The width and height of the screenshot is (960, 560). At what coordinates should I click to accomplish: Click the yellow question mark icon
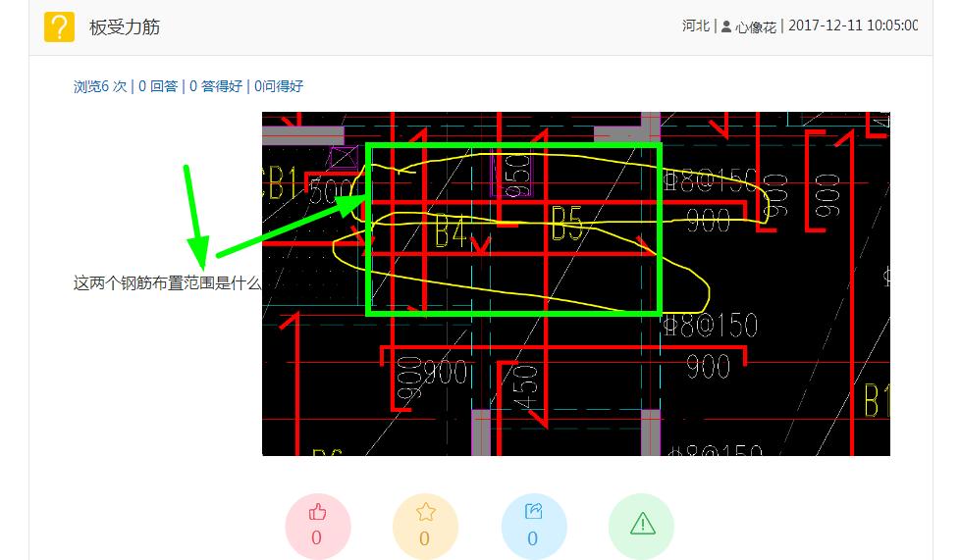(x=60, y=26)
